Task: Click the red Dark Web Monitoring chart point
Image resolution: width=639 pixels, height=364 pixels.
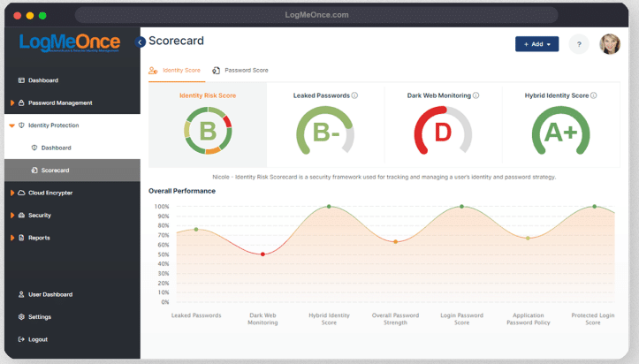Action: (262, 254)
